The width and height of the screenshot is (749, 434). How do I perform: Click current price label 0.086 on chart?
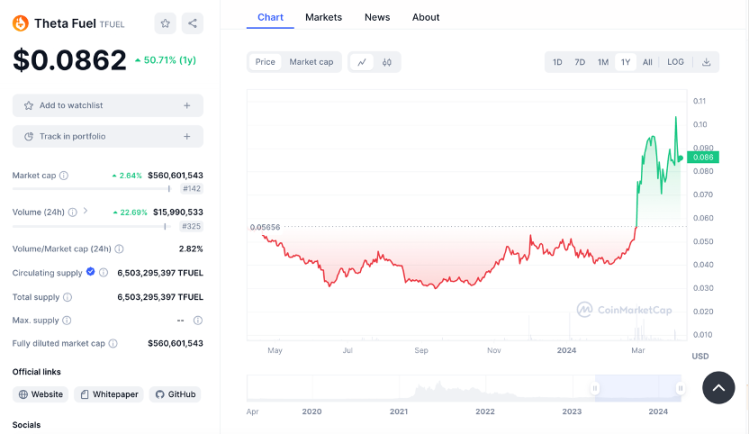pyautogui.click(x=703, y=157)
